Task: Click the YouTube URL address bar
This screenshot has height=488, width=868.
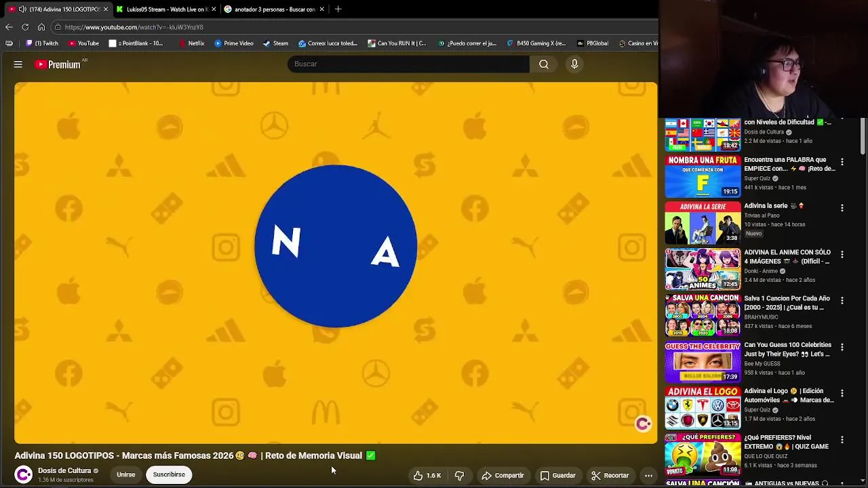Action: pyautogui.click(x=353, y=27)
